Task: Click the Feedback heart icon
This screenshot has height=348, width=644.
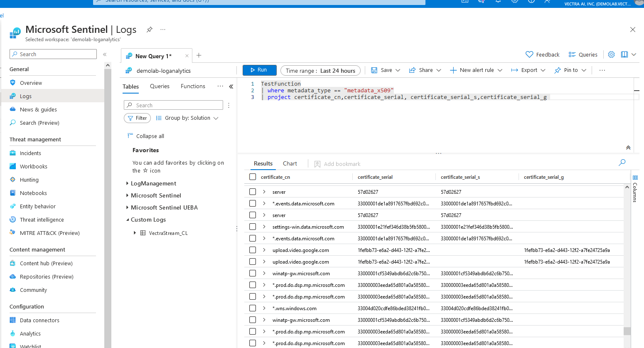Action: pos(529,54)
